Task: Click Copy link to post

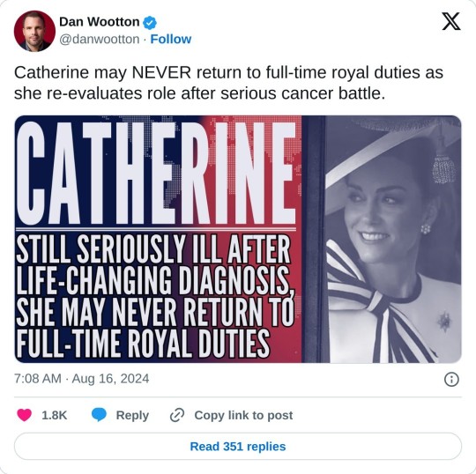Action: tap(243, 415)
